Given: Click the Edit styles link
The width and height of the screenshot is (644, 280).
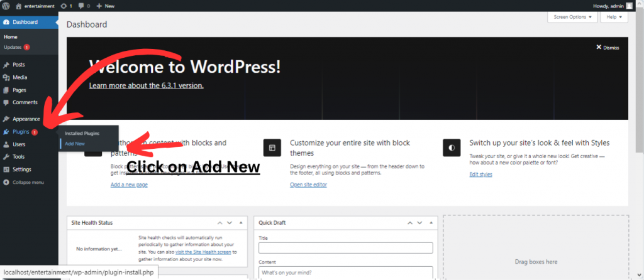Looking at the screenshot, I should [x=480, y=175].
